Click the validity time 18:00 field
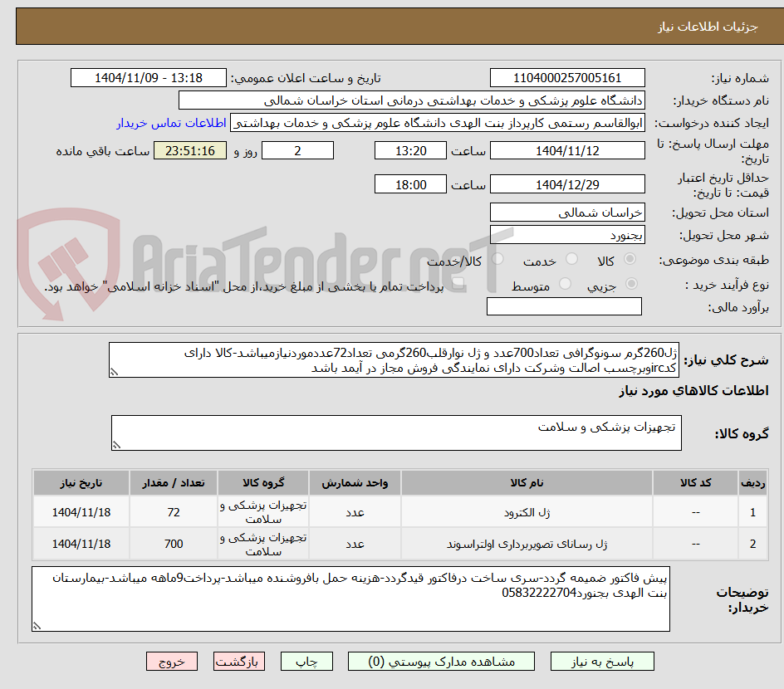 (x=410, y=184)
